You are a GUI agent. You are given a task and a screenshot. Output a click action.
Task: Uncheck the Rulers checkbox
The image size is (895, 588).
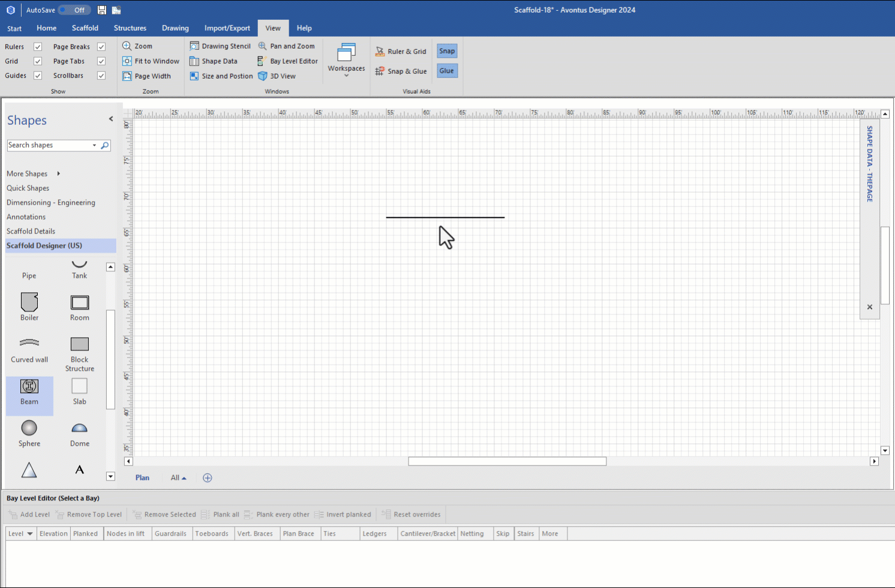point(38,47)
